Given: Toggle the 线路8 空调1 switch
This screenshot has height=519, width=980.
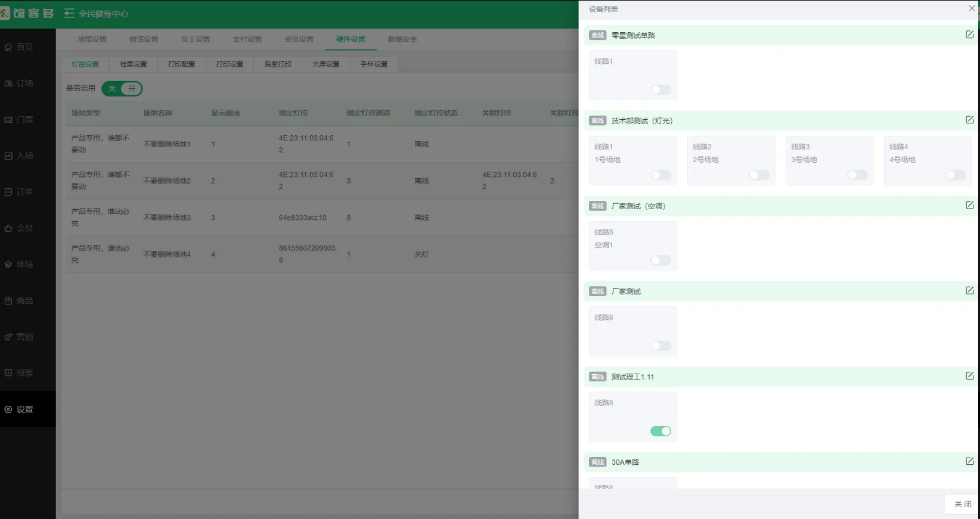Looking at the screenshot, I should click(660, 260).
